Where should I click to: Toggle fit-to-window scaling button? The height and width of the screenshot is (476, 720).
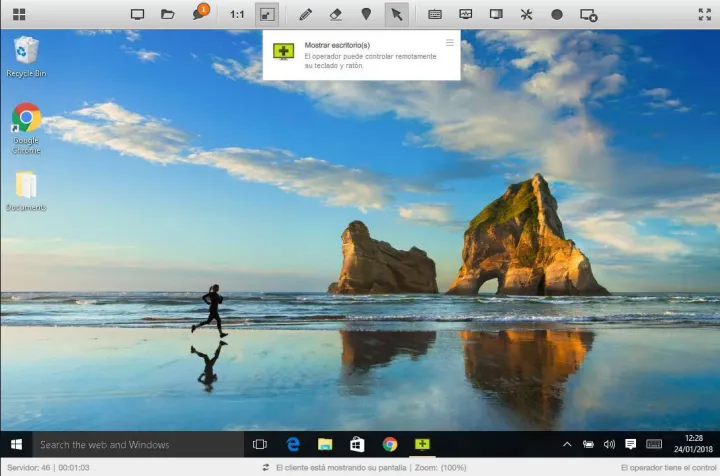pos(266,15)
